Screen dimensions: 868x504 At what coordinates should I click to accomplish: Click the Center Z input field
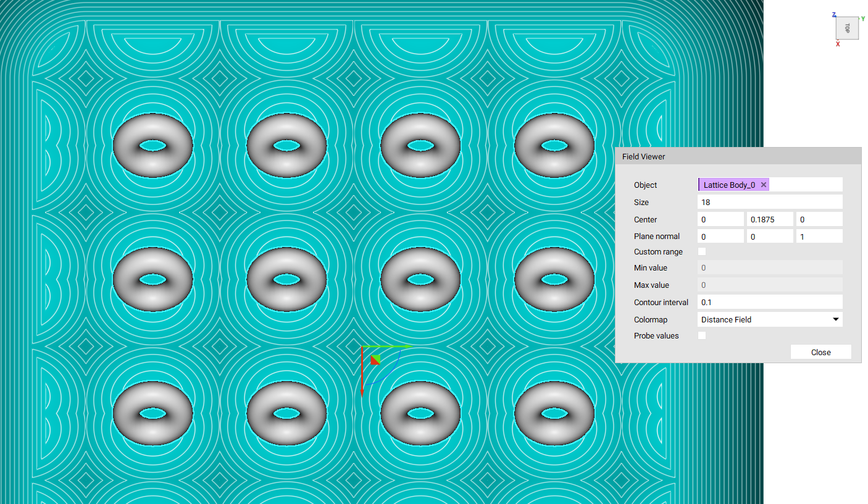pos(819,219)
